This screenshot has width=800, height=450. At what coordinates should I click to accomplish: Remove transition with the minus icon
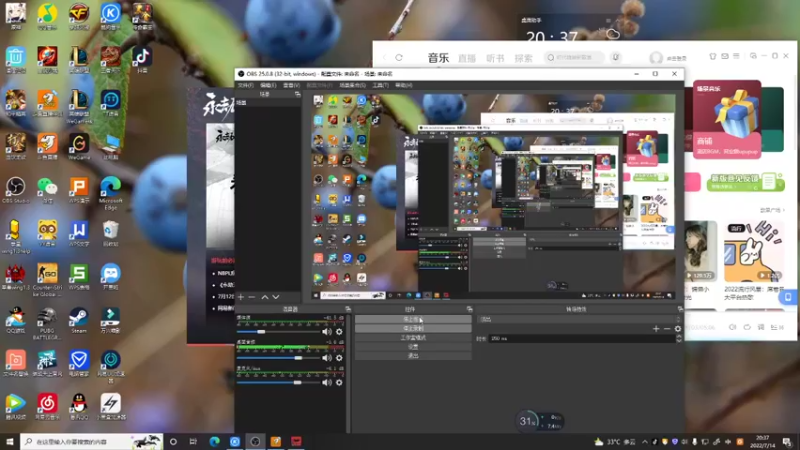click(x=667, y=329)
